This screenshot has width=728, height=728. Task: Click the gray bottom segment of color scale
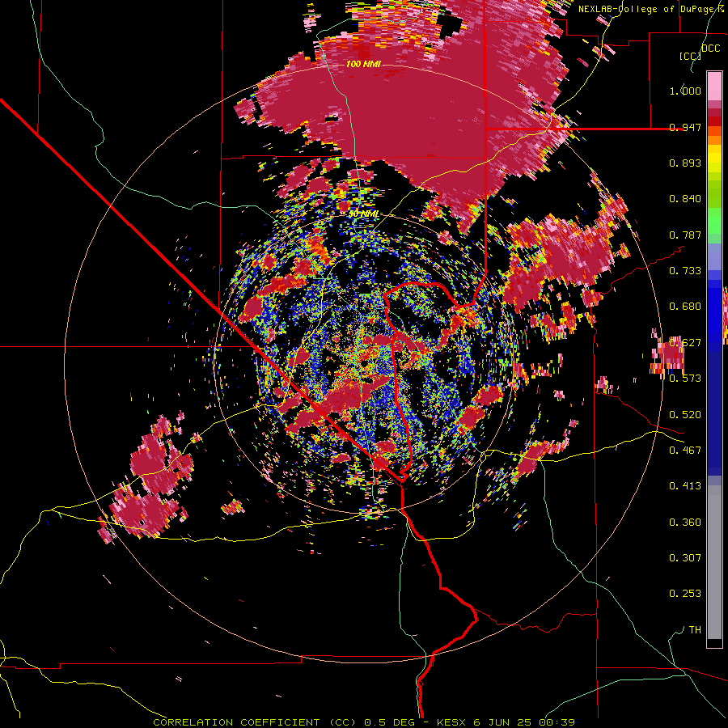tap(714, 562)
